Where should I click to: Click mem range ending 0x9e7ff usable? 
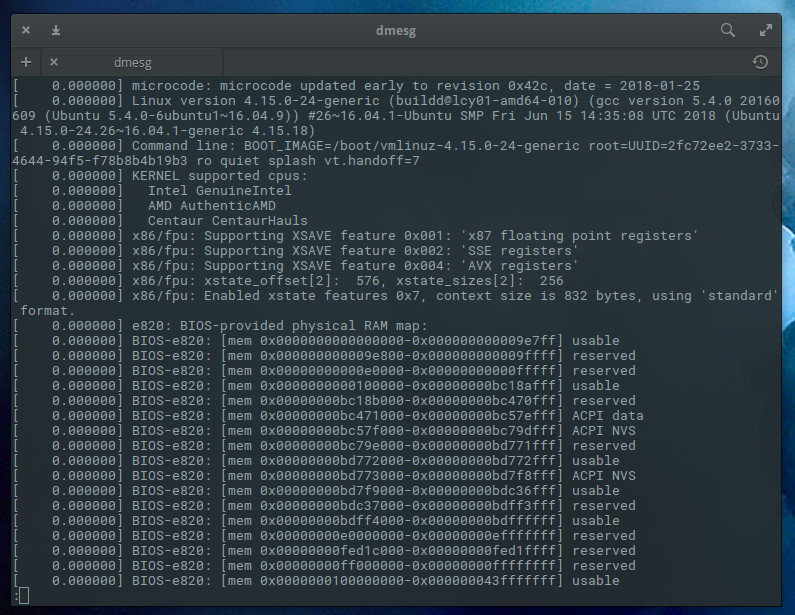(x=316, y=341)
